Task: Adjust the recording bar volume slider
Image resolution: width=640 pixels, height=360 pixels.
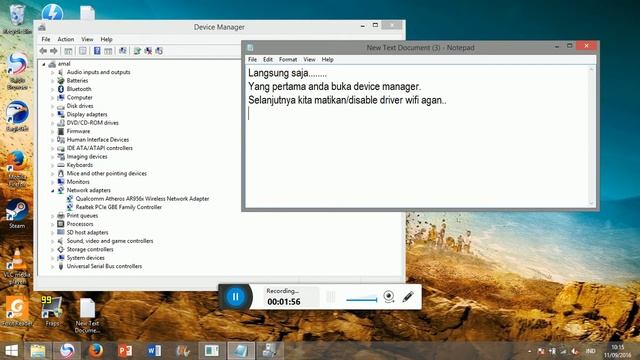Action: [362, 299]
